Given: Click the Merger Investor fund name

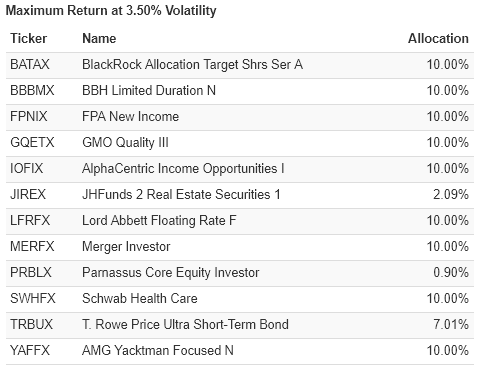Looking at the screenshot, I should pyautogui.click(x=126, y=247).
